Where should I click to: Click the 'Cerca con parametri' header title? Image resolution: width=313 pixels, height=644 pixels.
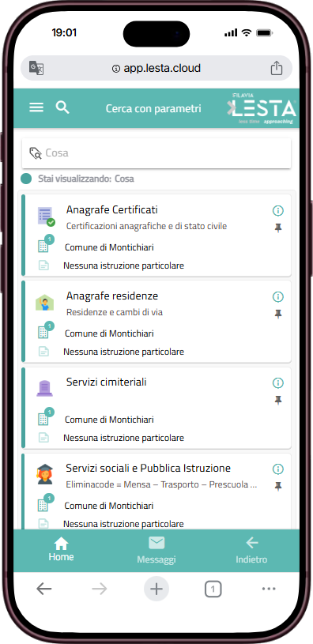[153, 108]
